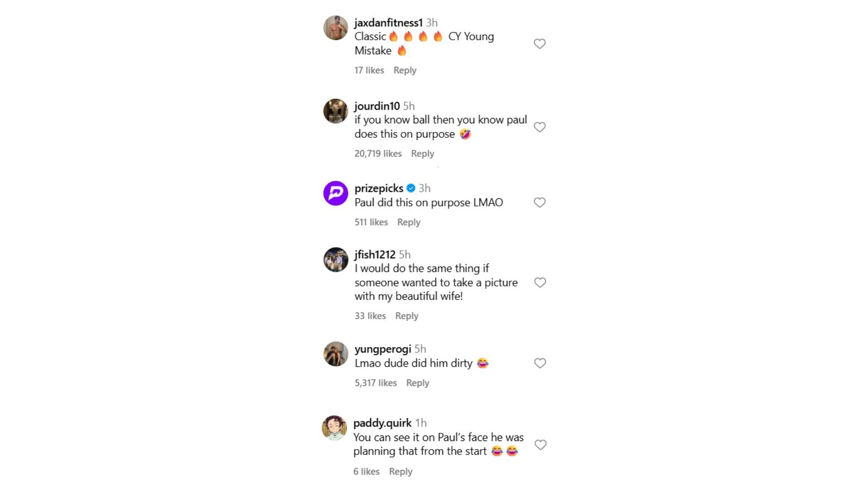The width and height of the screenshot is (868, 488).
Task: Like jourdin10's comment via the heart
Action: (x=540, y=127)
